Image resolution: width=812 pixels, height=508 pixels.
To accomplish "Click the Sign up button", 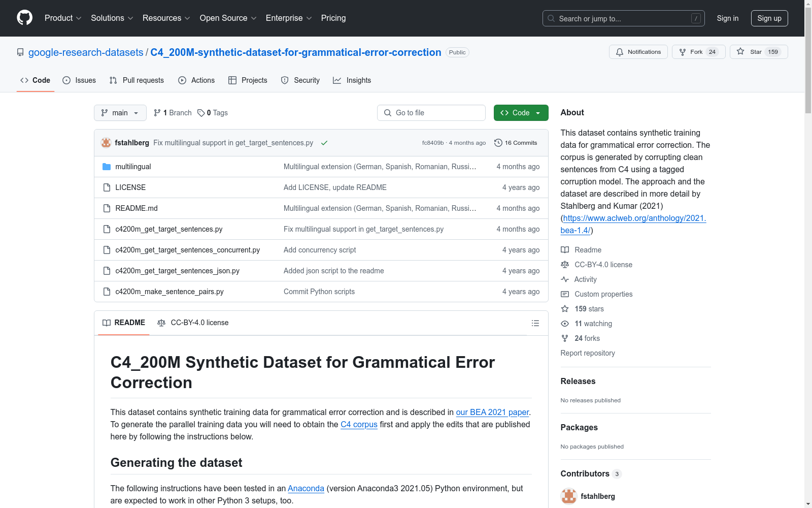I will point(769,18).
